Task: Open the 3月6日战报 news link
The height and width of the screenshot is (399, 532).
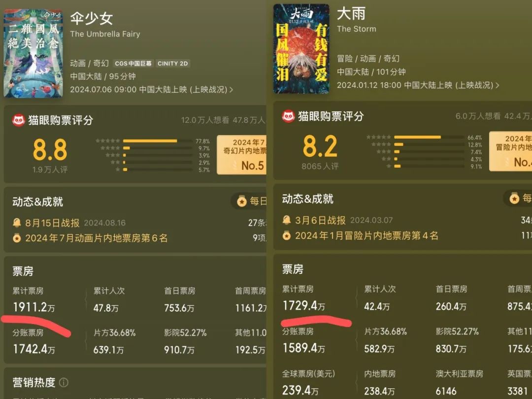Action: [320, 220]
